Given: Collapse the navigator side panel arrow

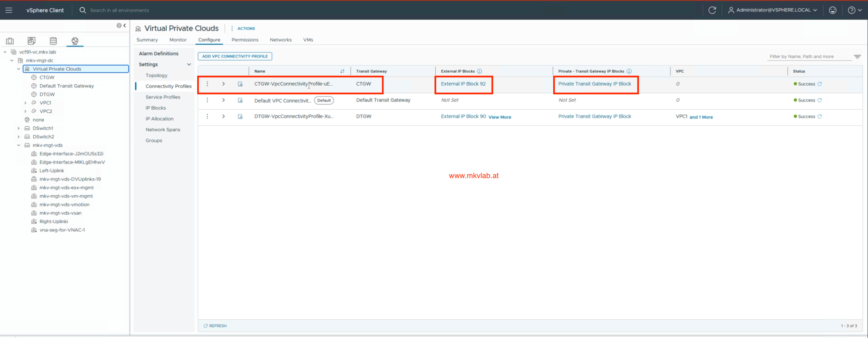Looking at the screenshot, I should (125, 25).
